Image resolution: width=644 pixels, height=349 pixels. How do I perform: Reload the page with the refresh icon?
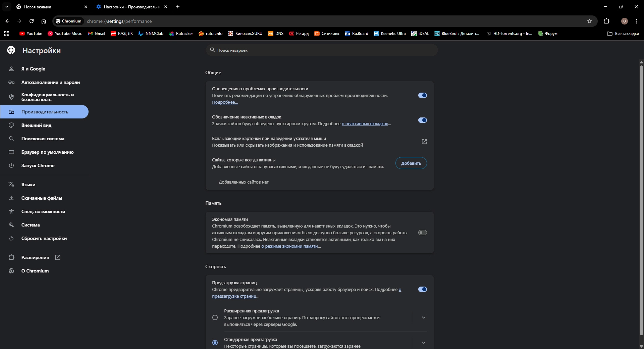tap(32, 21)
